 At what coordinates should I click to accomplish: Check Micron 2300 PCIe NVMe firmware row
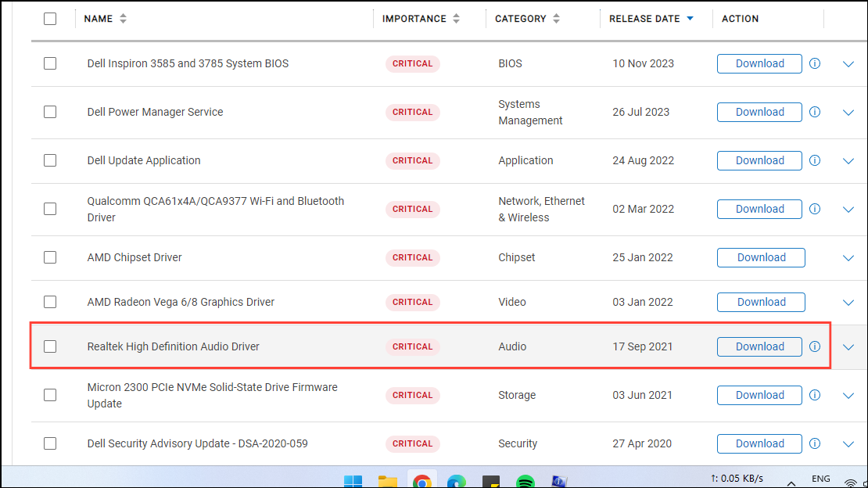pyautogui.click(x=50, y=395)
